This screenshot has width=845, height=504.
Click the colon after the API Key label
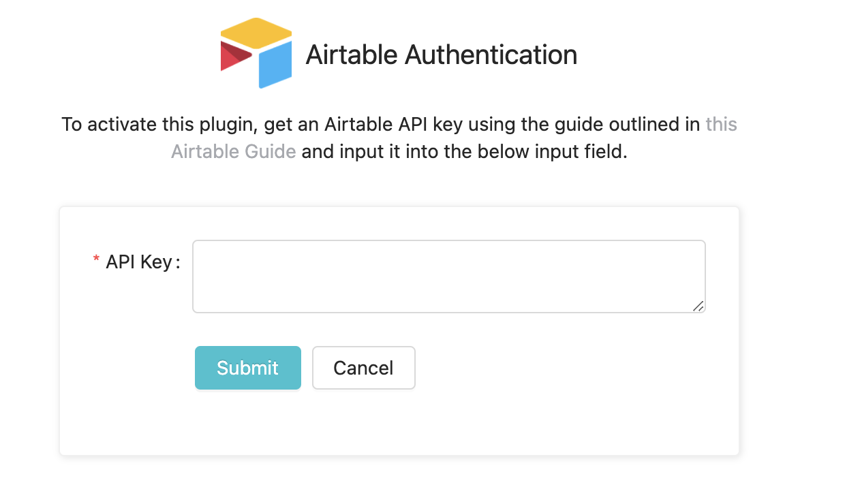[x=178, y=262]
